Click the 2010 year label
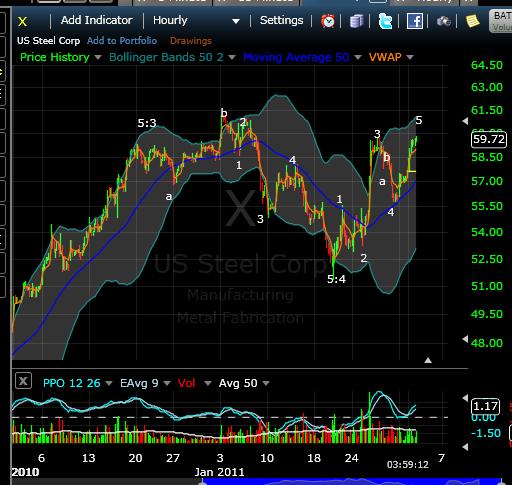Screen dimensions: 512x485 25,472
